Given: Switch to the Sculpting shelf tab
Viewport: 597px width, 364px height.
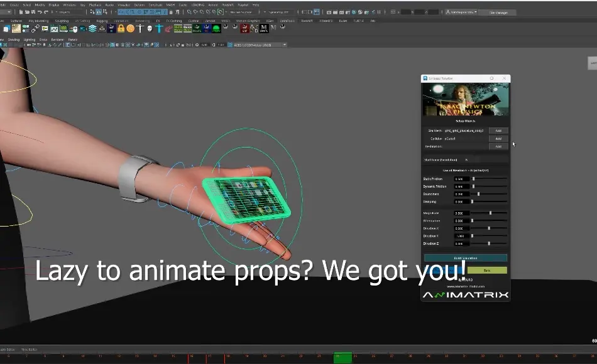Looking at the screenshot, I should click(x=61, y=21).
